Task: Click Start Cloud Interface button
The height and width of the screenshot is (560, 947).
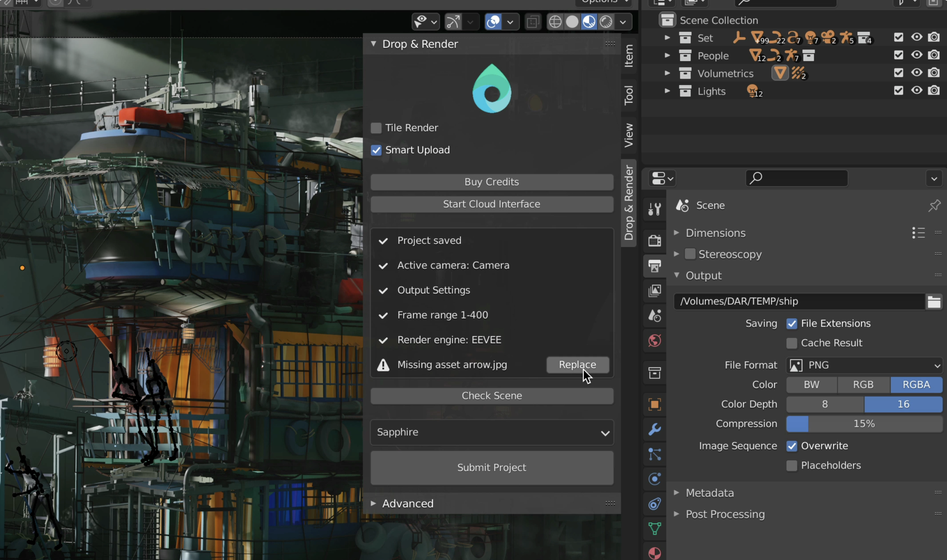Action: [x=492, y=204]
